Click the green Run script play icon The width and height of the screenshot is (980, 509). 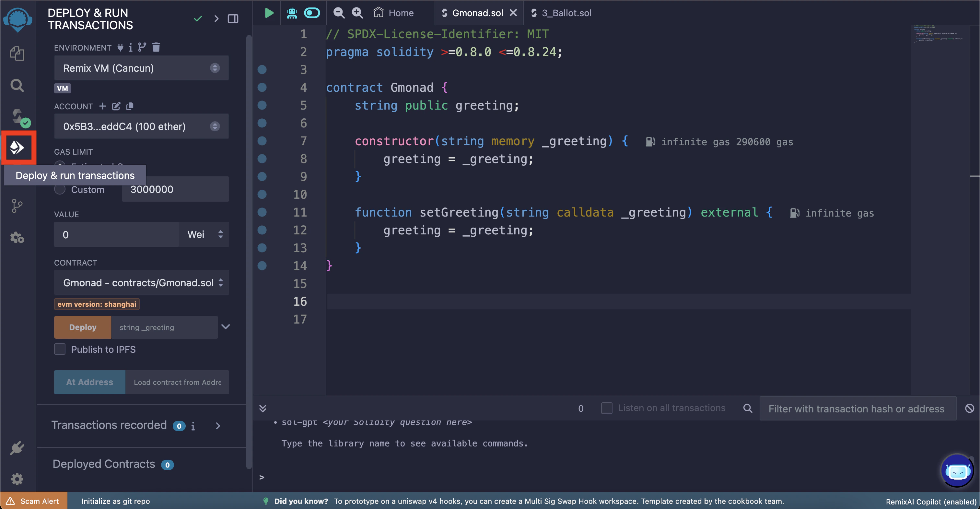[269, 13]
